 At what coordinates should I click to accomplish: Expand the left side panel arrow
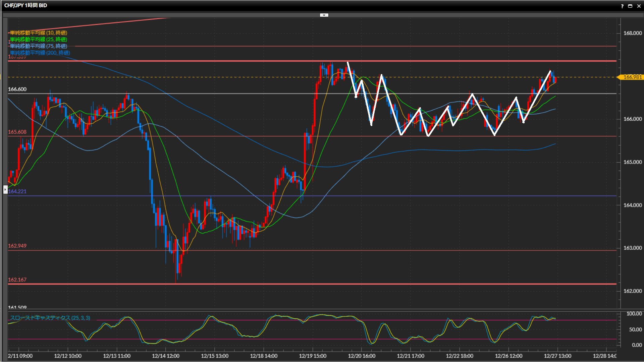point(5,190)
